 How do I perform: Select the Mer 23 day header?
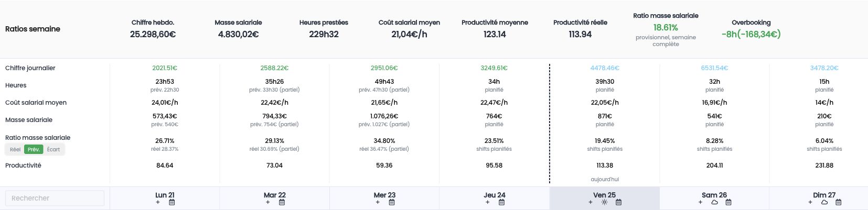click(384, 195)
